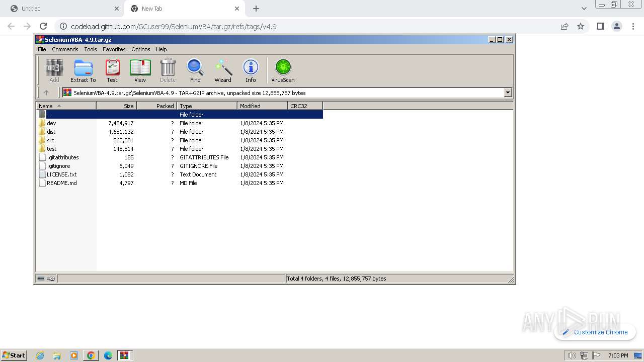Viewport: 644px width, 362px height.
Task: Open Internet Explorer from taskbar
Action: (40, 355)
